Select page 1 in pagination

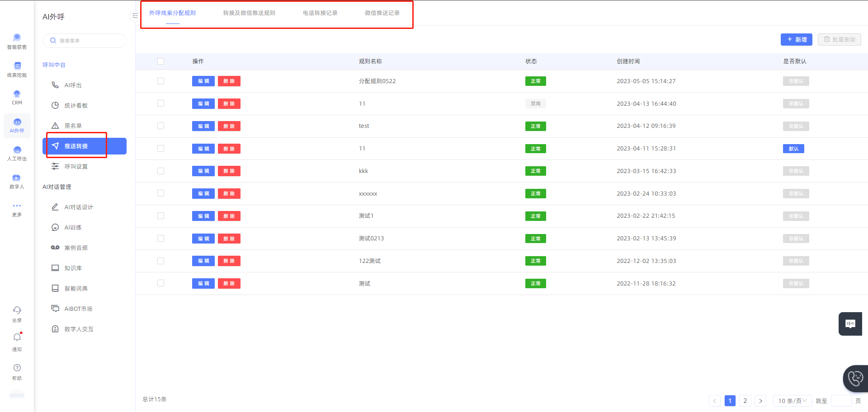(730, 401)
